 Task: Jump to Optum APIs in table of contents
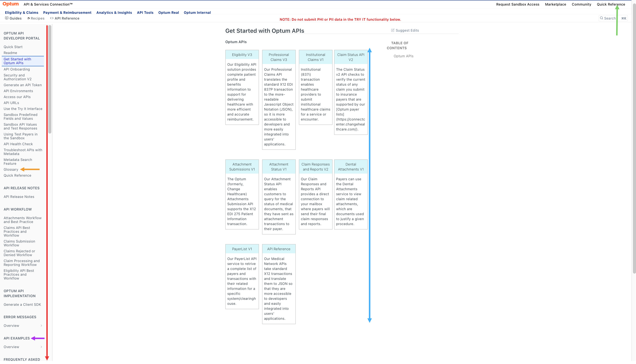coord(403,56)
